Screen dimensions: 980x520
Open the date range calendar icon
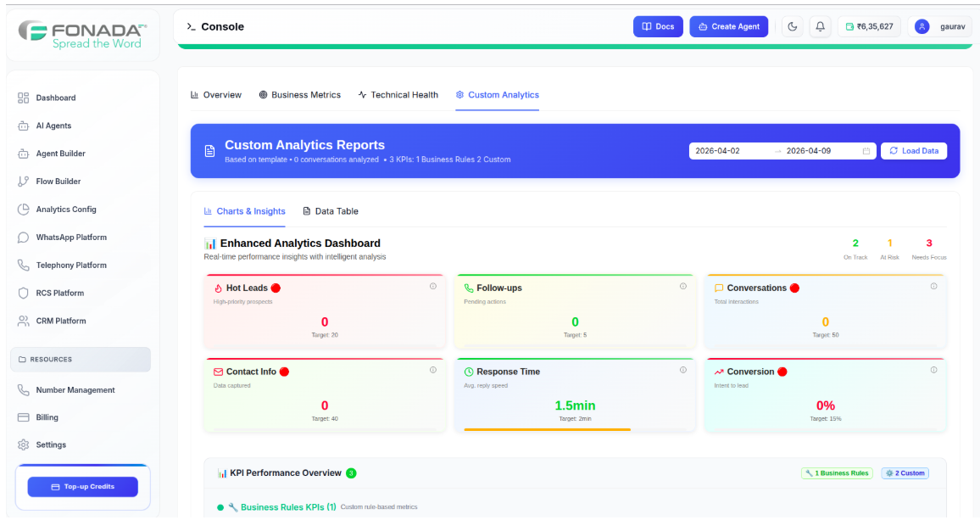point(866,151)
